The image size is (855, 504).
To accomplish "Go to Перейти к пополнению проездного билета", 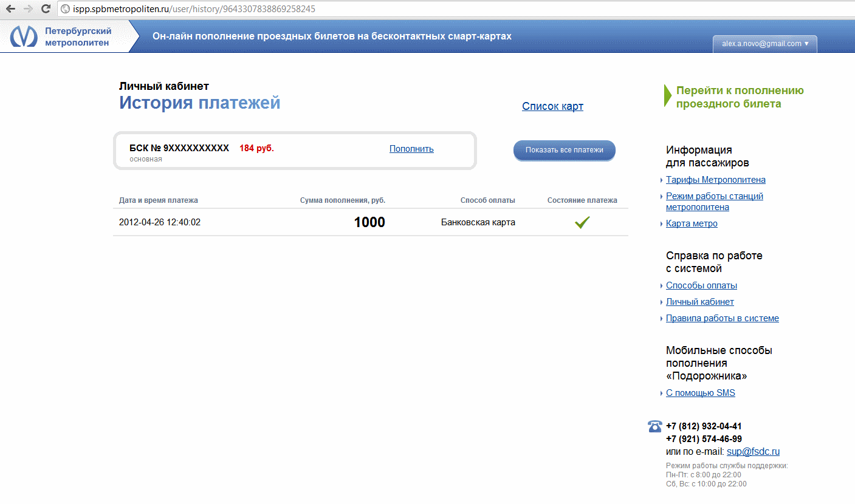I will coord(740,97).
